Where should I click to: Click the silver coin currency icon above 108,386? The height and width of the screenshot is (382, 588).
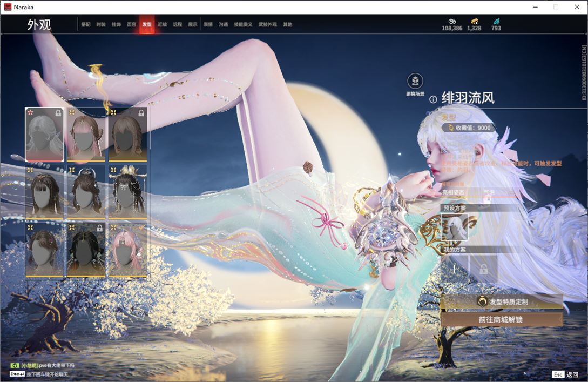coord(452,22)
